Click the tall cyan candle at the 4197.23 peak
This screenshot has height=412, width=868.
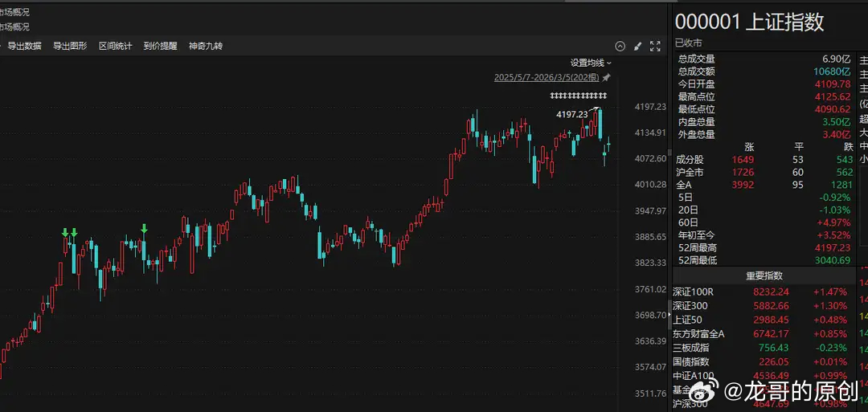pyautogui.click(x=600, y=124)
